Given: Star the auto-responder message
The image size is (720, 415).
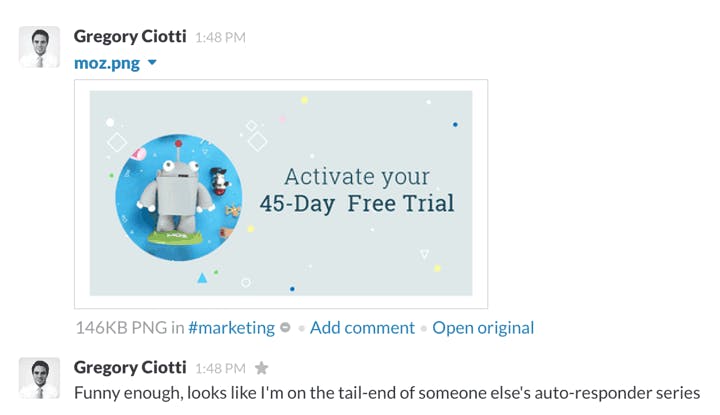Looking at the screenshot, I should [x=262, y=368].
